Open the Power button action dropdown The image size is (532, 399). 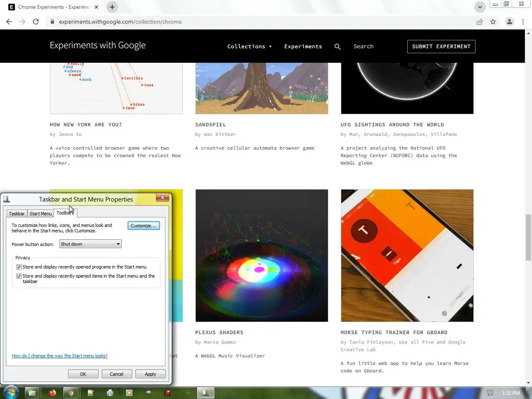(91, 244)
